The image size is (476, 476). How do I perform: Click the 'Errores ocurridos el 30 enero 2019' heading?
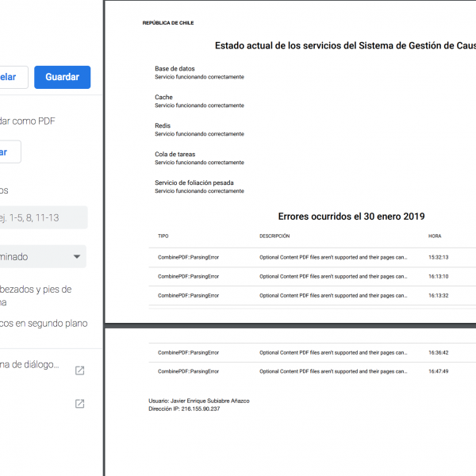coord(351,216)
